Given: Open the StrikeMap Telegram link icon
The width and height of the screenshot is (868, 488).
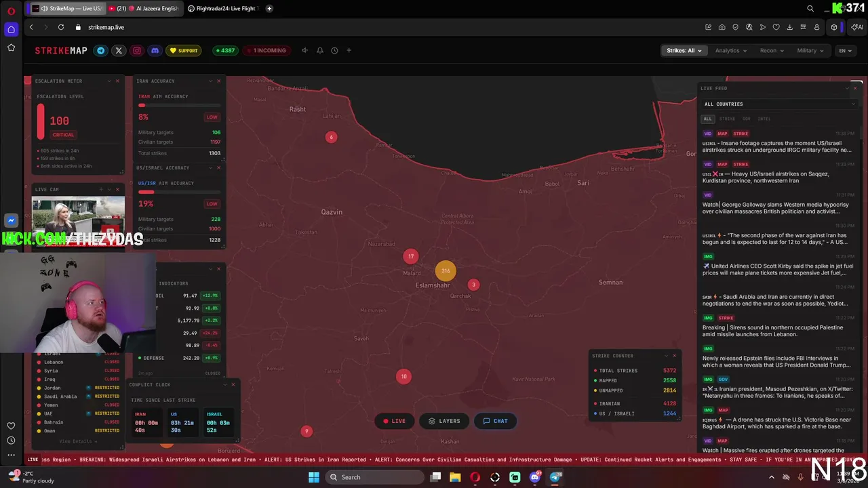Looking at the screenshot, I should [101, 50].
